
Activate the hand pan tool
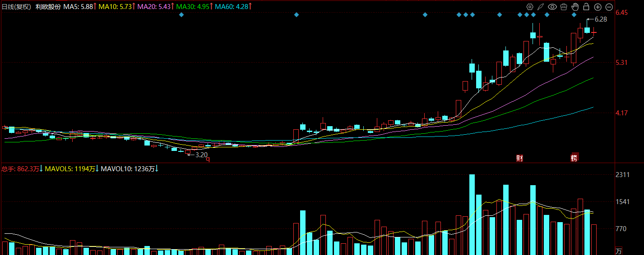[575, 7]
